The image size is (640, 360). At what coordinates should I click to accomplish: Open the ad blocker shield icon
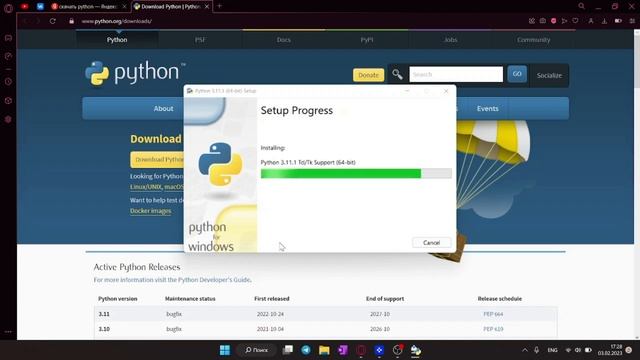click(553, 21)
